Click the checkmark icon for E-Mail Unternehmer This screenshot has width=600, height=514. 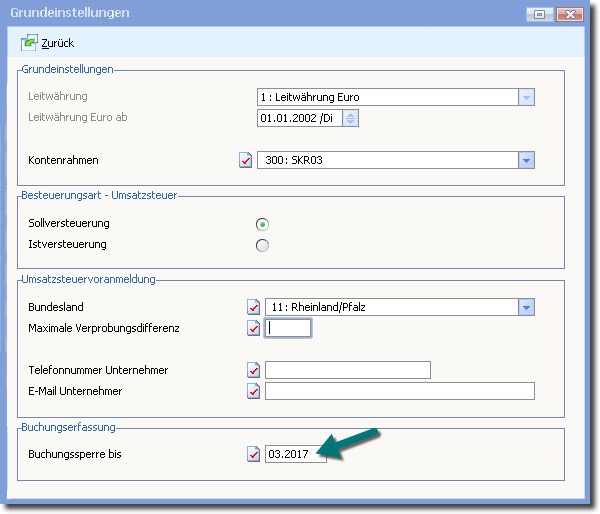click(254, 391)
